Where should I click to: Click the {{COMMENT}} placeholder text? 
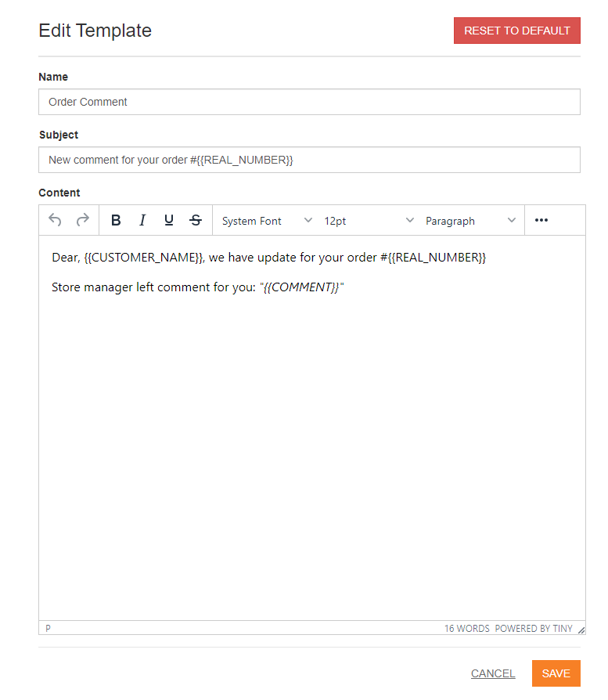point(301,287)
